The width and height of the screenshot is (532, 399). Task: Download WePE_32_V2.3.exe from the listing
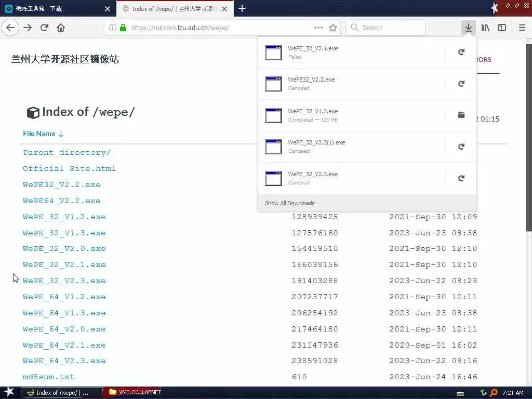(64, 281)
